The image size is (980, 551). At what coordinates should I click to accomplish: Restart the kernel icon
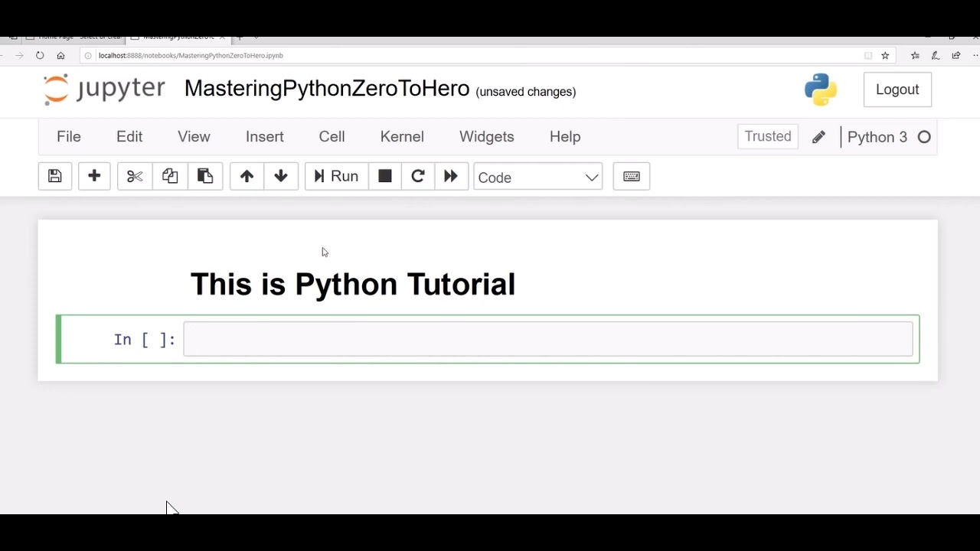click(418, 177)
